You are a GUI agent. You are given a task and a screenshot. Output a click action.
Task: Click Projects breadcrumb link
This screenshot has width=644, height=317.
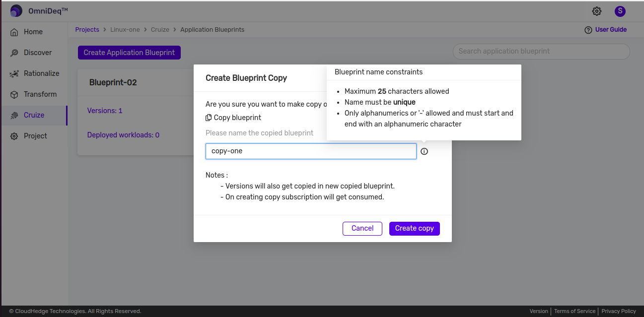tap(87, 30)
